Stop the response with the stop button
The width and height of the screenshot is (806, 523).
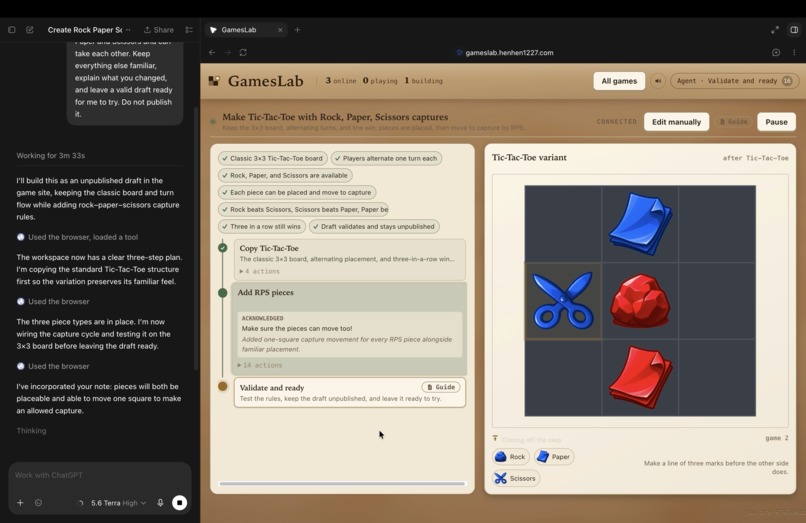(x=179, y=502)
